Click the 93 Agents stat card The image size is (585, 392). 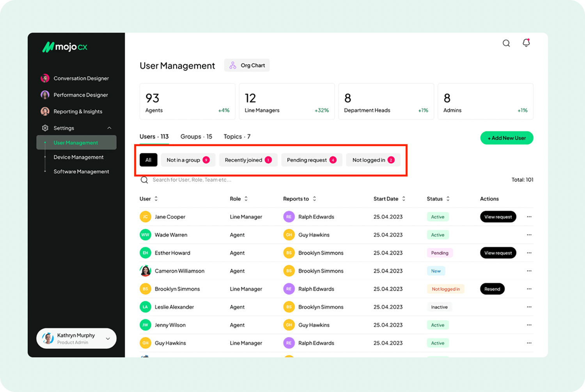188,101
